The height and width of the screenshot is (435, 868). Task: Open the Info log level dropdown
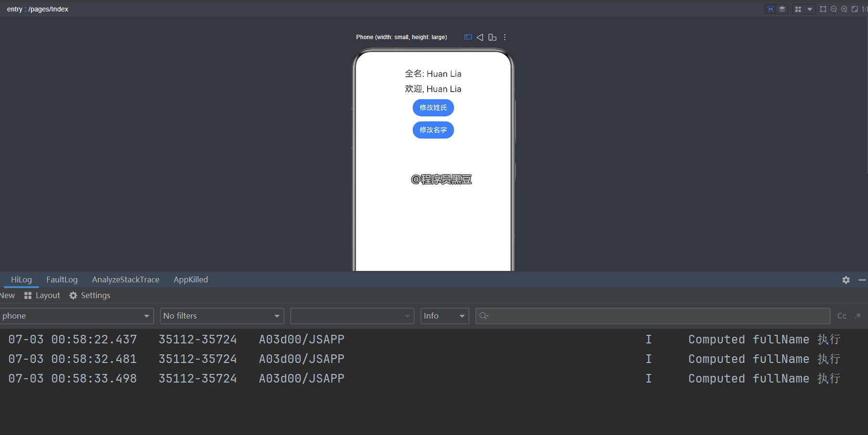pos(445,316)
